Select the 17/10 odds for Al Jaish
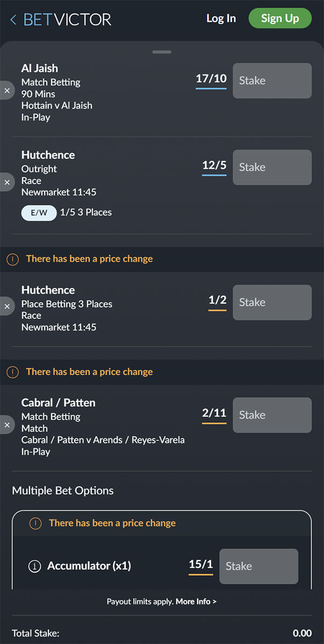 point(211,80)
